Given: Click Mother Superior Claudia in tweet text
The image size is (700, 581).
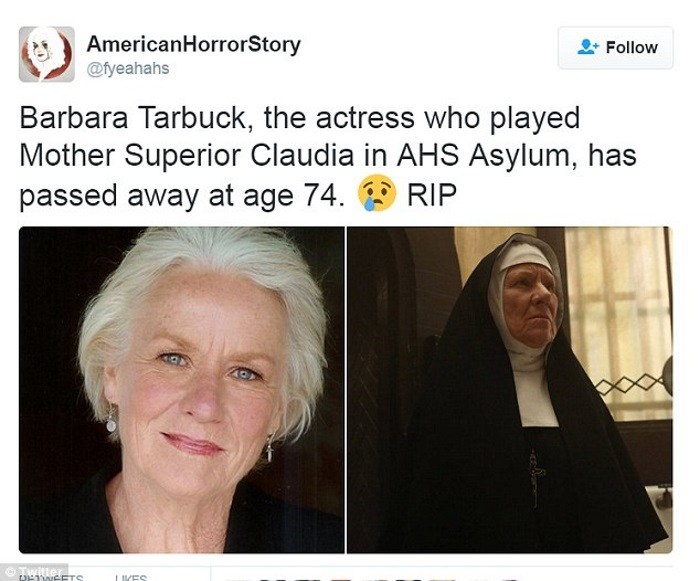Looking at the screenshot, I should (187, 156).
